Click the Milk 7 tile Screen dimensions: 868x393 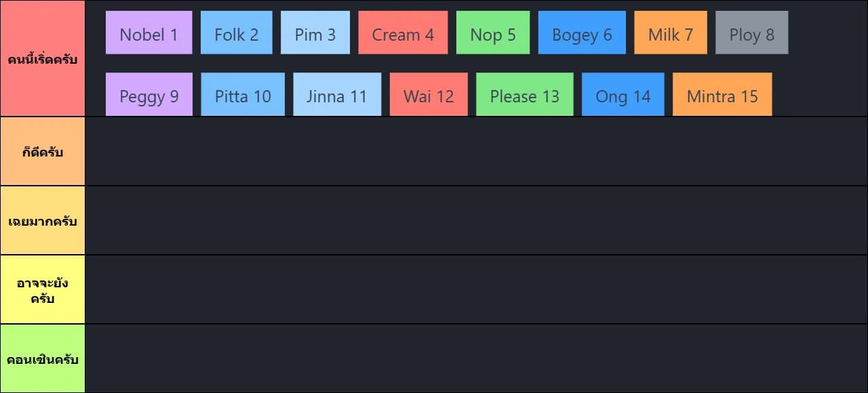click(671, 33)
